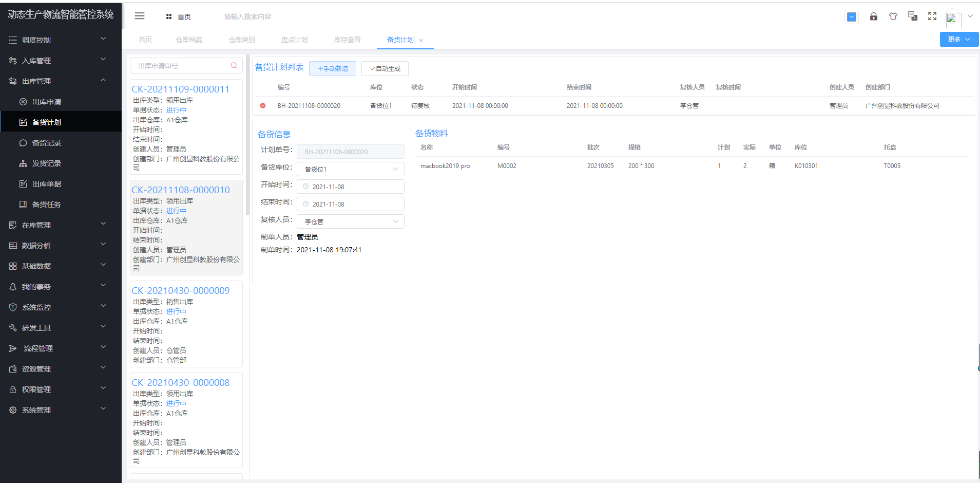Click the 计划单号 field BH-20211108-0000020
980x483 pixels.
point(351,152)
